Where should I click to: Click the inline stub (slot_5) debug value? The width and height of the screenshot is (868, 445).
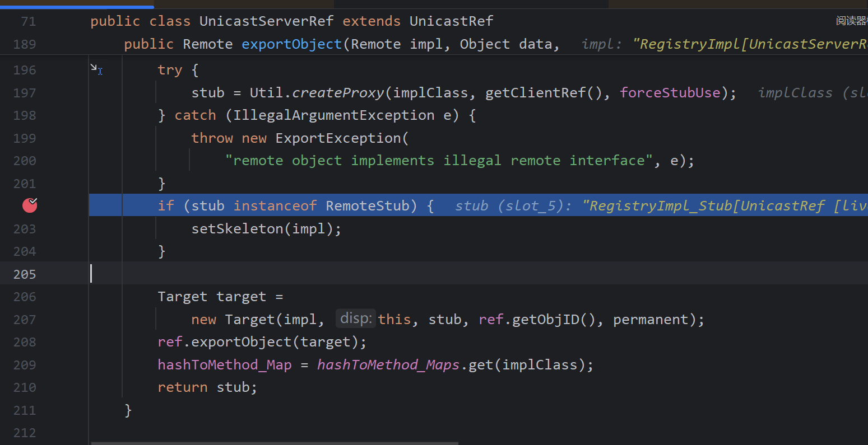[x=661, y=206]
